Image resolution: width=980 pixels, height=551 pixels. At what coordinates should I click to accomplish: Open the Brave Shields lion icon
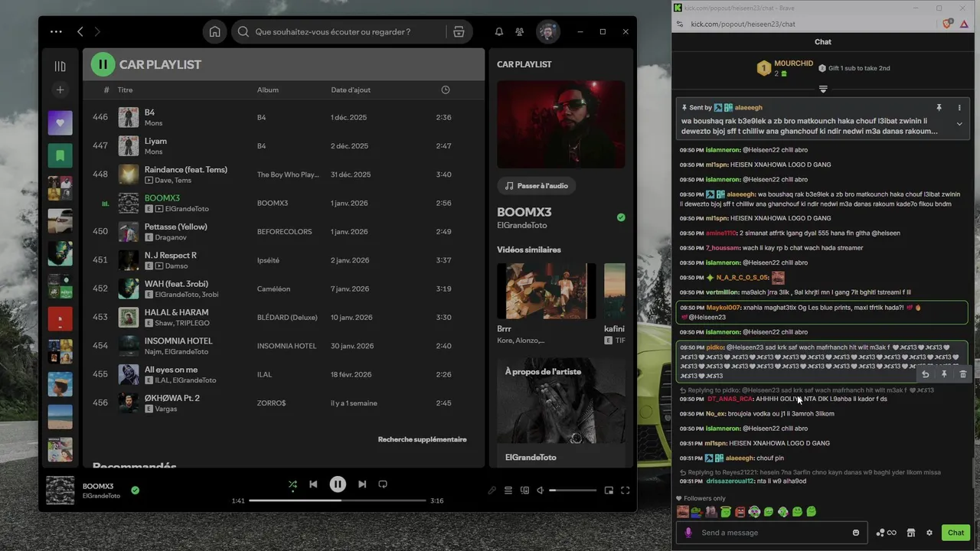pyautogui.click(x=947, y=24)
